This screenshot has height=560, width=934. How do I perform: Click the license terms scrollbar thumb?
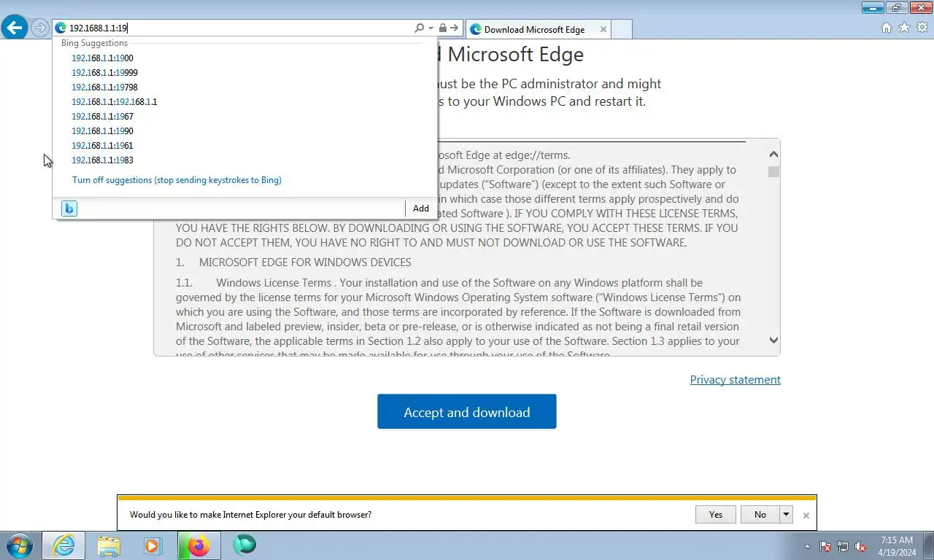coord(773,172)
